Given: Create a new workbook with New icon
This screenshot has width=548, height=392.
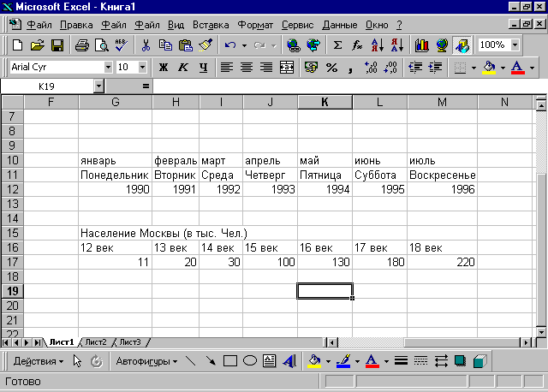Looking at the screenshot, I should click(x=17, y=45).
